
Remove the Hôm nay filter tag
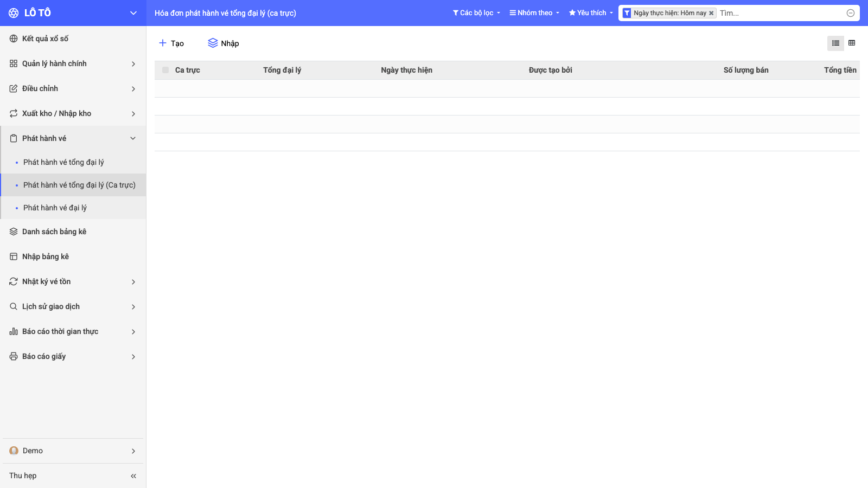coord(711,13)
